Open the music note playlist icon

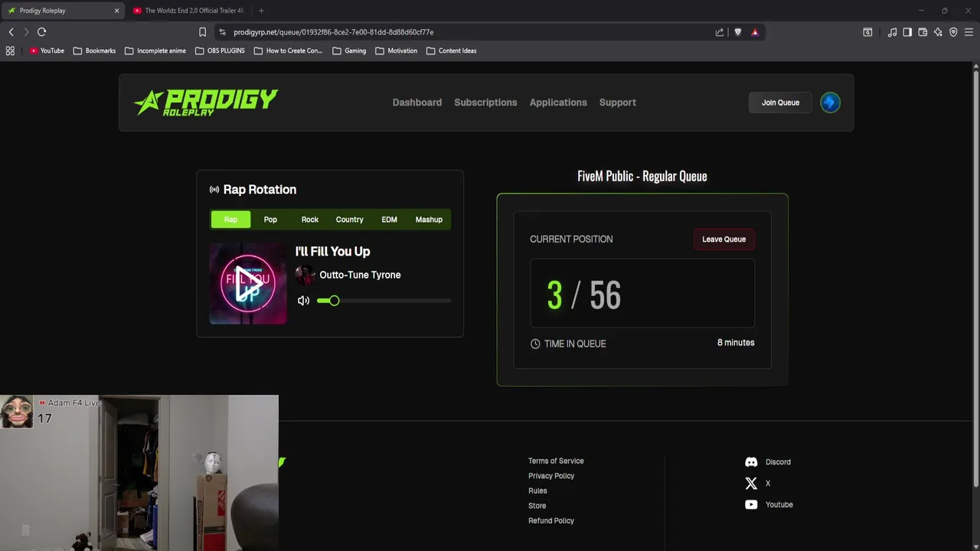(892, 32)
